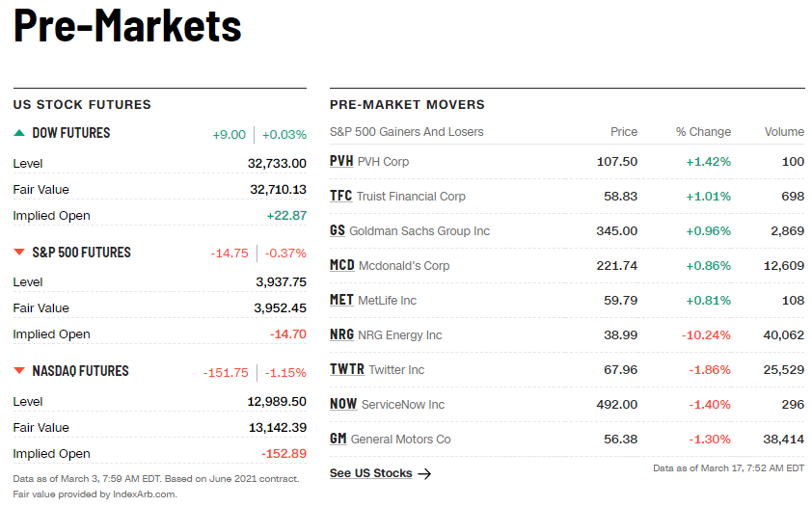Screen dimensions: 812x507
Task: Click the MCD McDonald's ticker symbol
Action: pyautogui.click(x=341, y=265)
